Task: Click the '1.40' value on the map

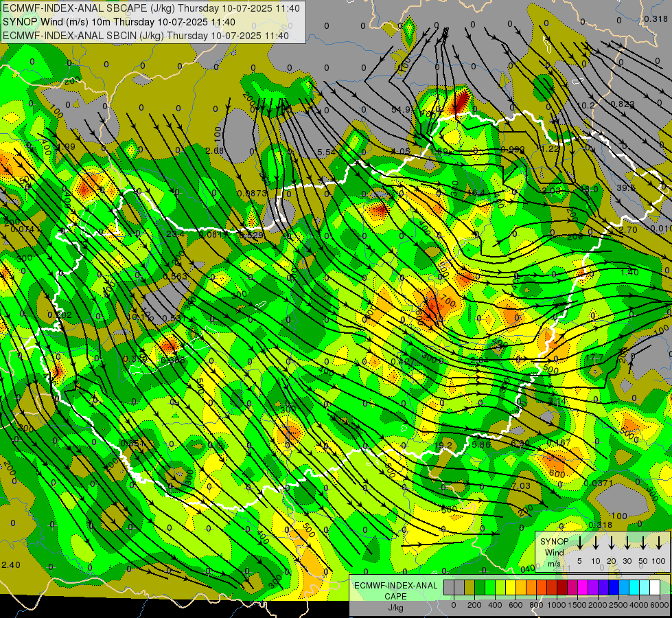Action: (629, 272)
